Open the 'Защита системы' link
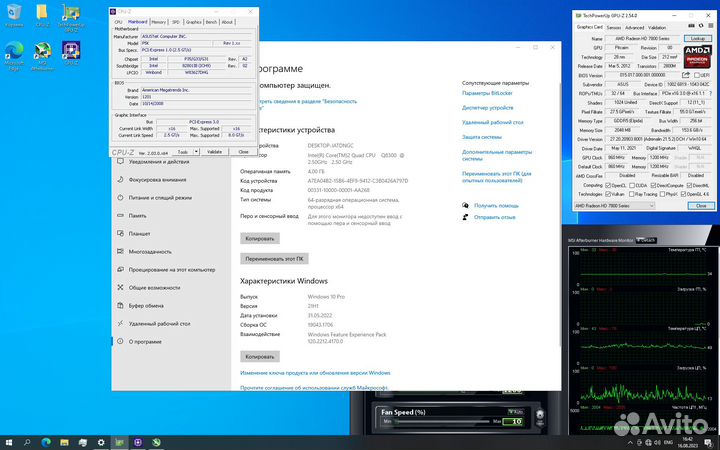Screen dimensions: 720x450 (482, 137)
